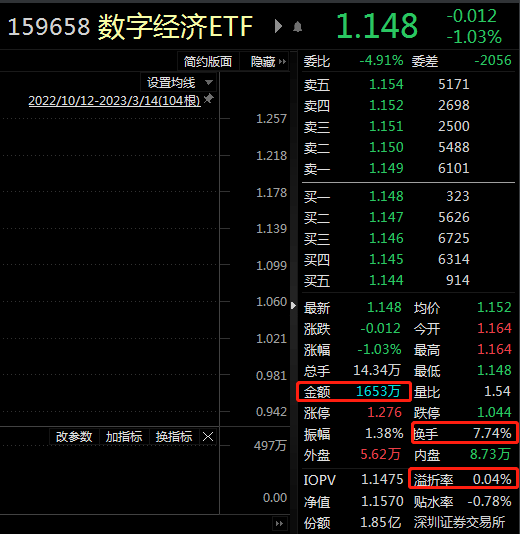Click the 委差 value -2056
This screenshot has width=520, height=534.
coord(493,61)
